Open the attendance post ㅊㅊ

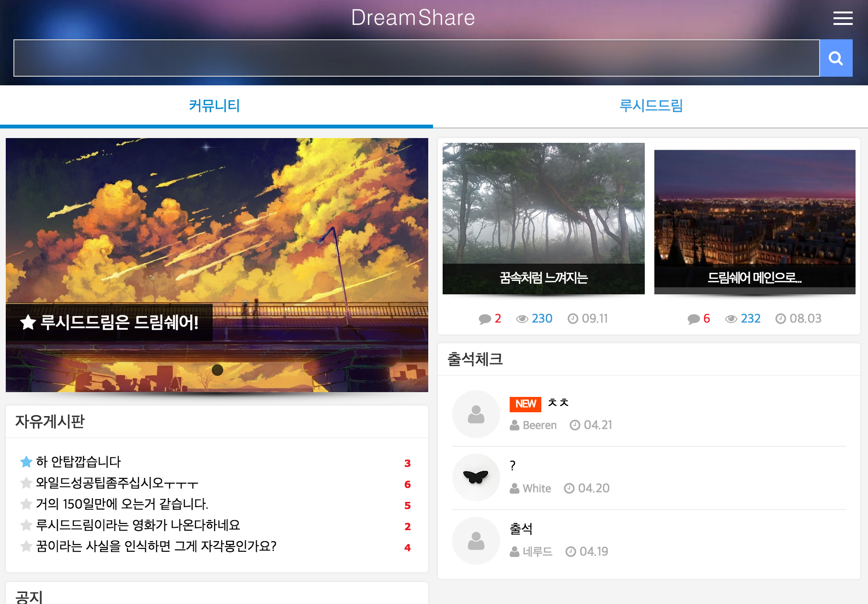point(558,403)
